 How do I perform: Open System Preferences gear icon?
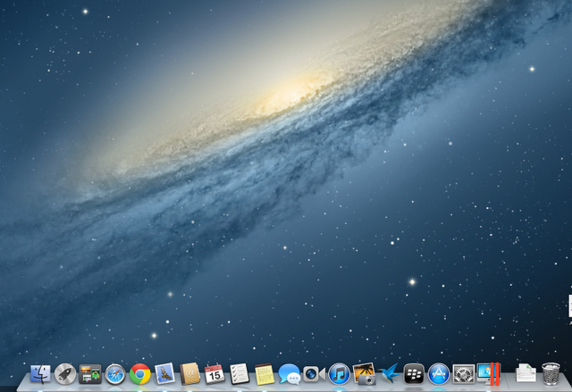464,374
